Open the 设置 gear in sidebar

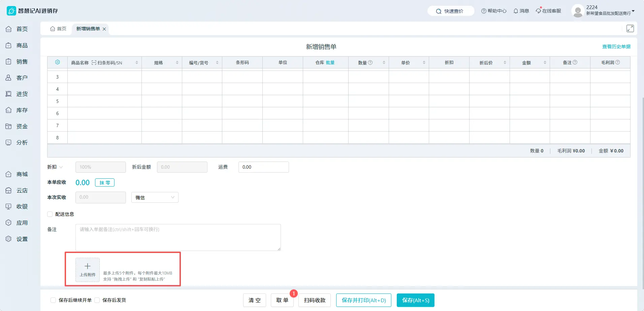pos(9,239)
